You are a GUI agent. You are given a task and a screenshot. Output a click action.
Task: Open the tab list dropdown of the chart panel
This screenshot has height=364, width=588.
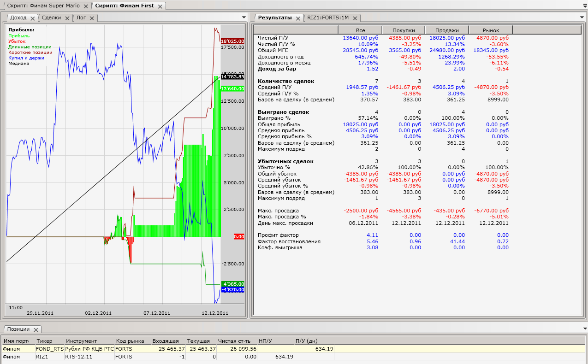[244, 18]
